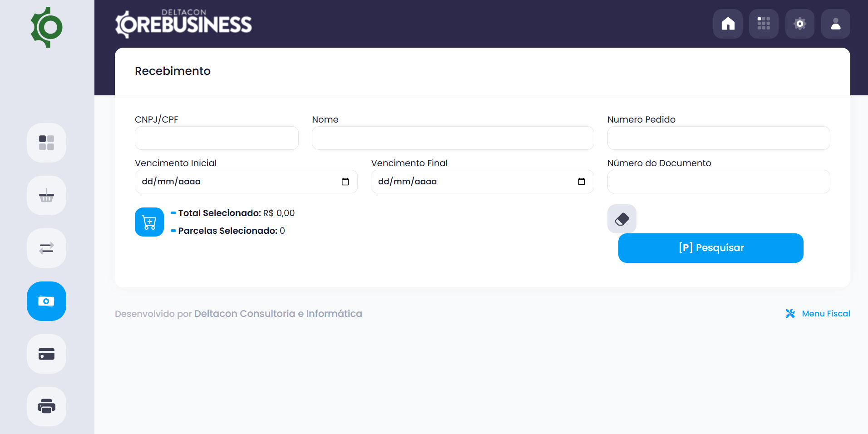
Task: Select the shopping basket icon in the sidebar
Action: click(46, 195)
